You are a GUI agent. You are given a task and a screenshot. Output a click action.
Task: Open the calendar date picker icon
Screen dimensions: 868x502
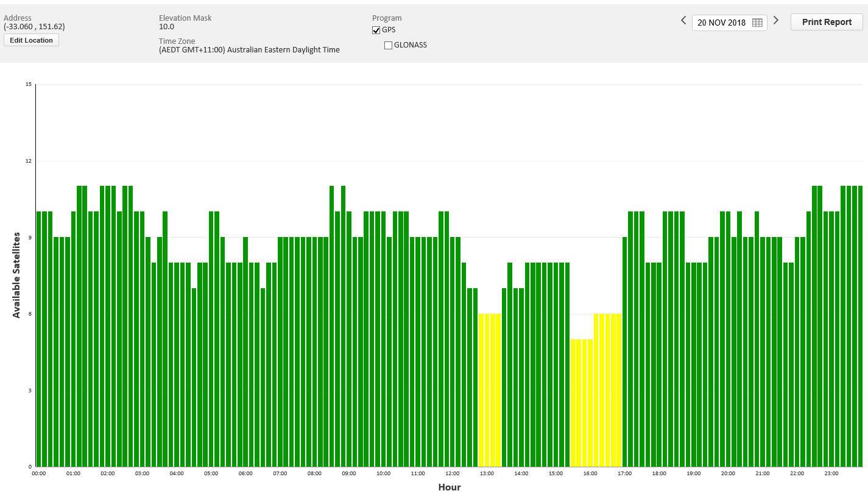coord(757,23)
